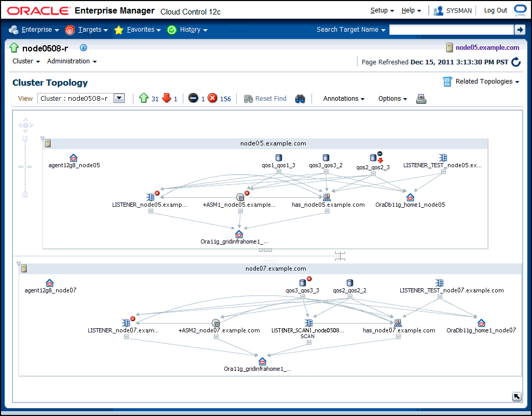Open the Help menu
Image resolution: width=532 pixels, height=416 pixels.
(x=411, y=10)
